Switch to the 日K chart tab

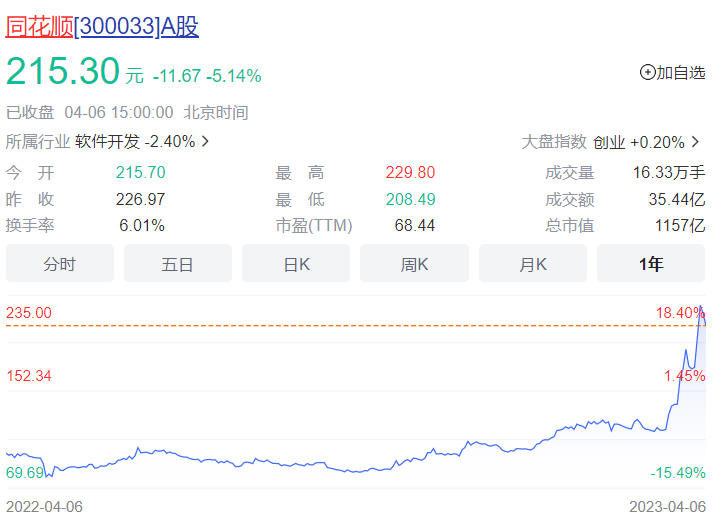pos(296,264)
